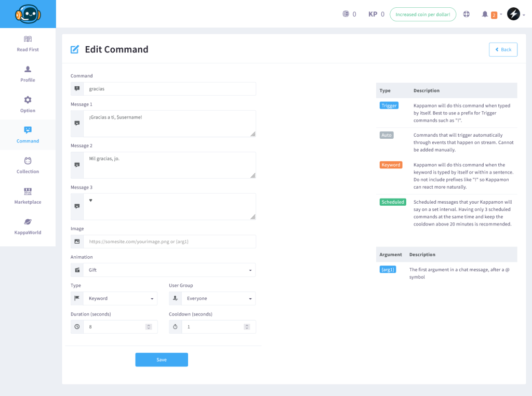Click the Edit Command pencil icon
The width and height of the screenshot is (532, 396).
(x=73, y=49)
